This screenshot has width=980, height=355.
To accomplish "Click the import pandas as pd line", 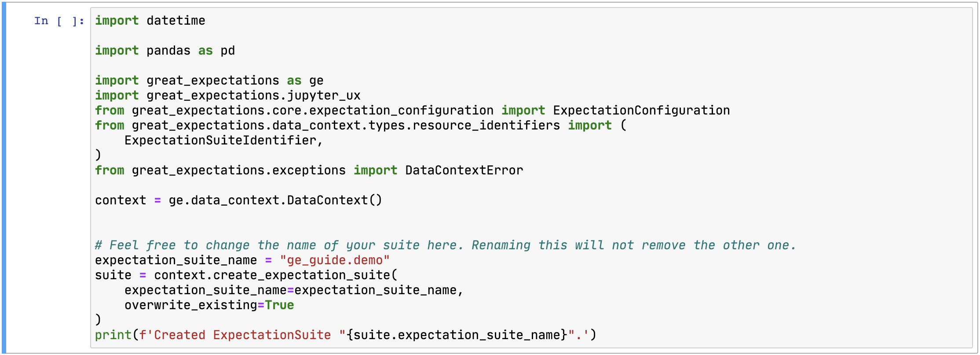I will 165,51.
